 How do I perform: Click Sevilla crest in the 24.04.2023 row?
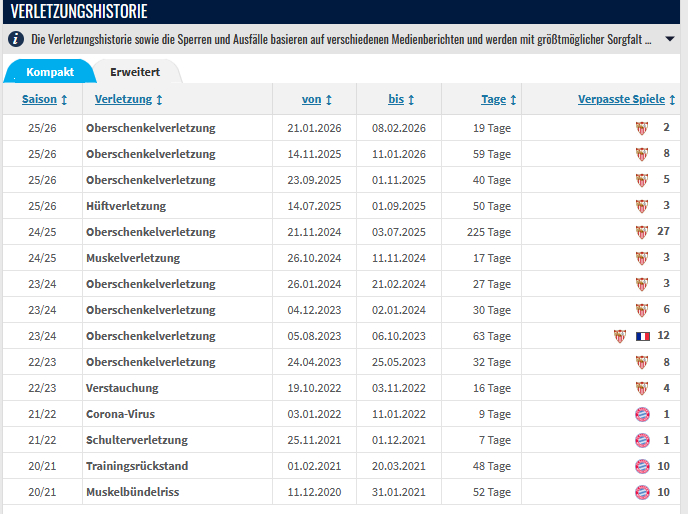point(642,362)
